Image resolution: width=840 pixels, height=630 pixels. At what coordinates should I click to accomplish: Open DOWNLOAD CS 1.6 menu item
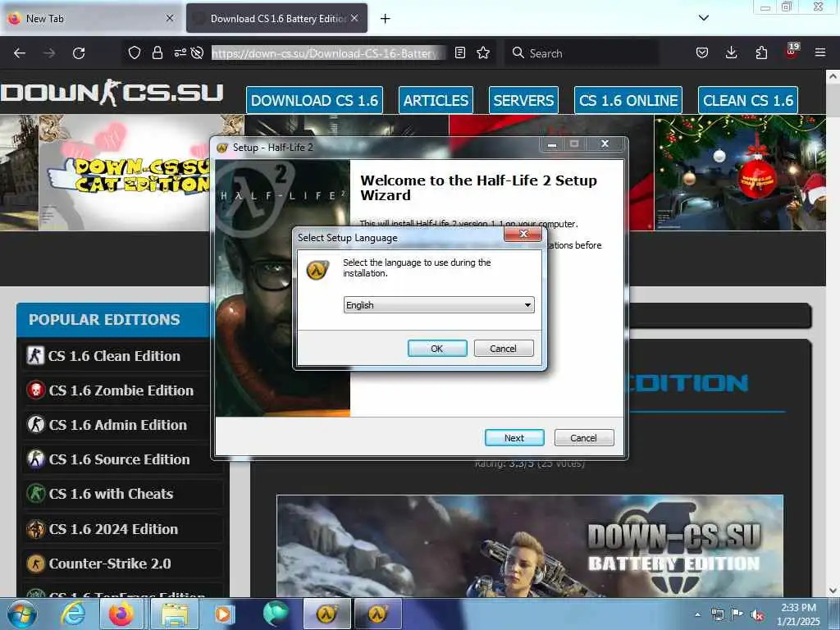tap(314, 100)
